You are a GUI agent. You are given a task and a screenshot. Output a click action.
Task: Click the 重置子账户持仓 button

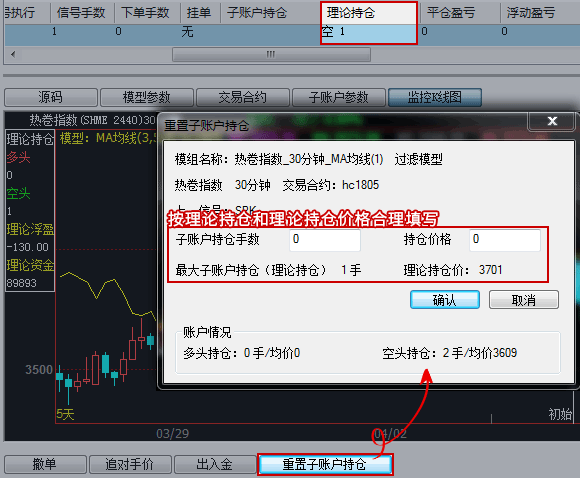point(325,464)
